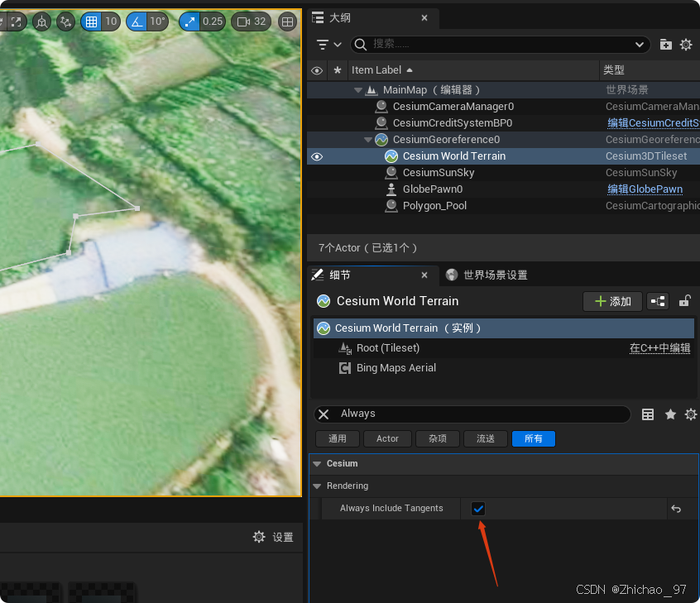Open grid snap size value 10
This screenshot has height=603, width=700.
[x=111, y=22]
